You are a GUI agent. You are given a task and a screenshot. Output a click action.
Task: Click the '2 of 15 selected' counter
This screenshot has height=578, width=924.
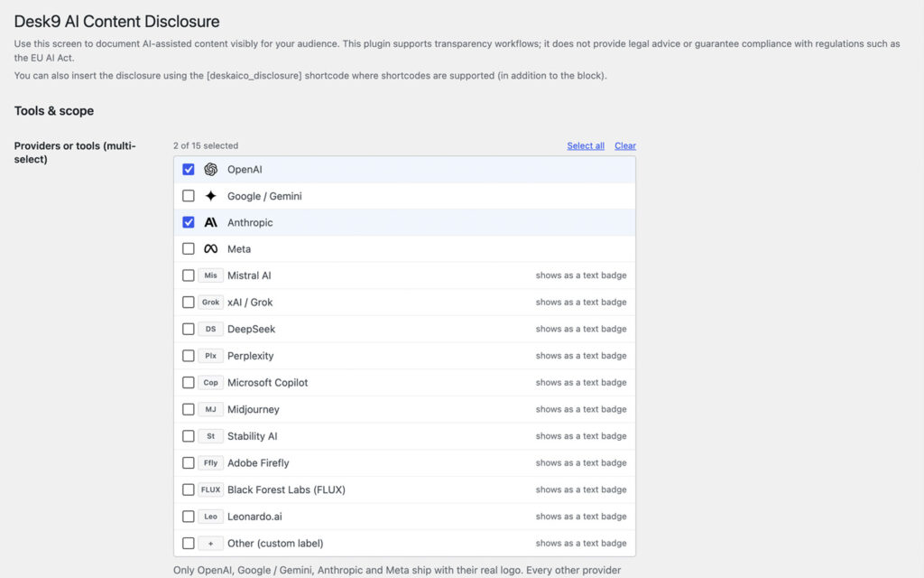[206, 145]
